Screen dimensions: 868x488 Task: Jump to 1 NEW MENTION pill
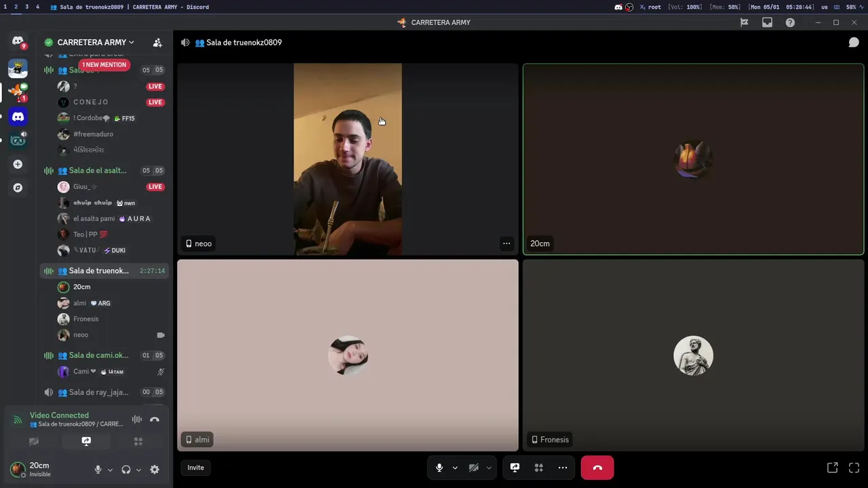104,65
